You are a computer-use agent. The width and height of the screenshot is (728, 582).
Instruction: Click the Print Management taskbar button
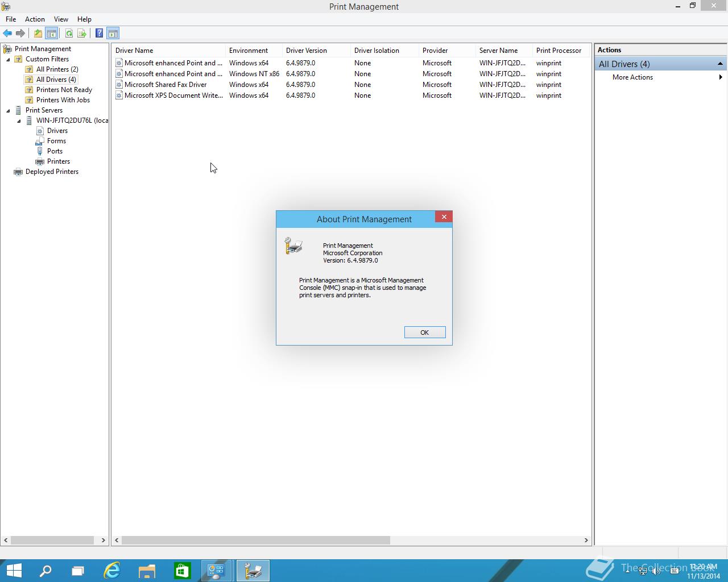point(253,570)
